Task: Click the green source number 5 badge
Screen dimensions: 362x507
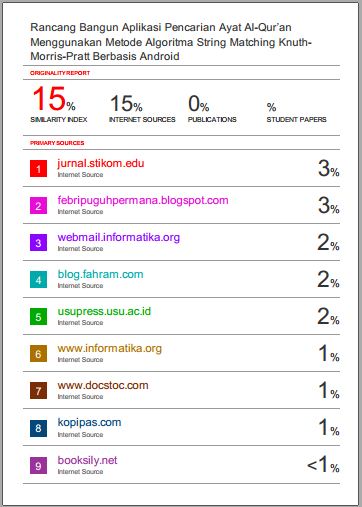Action: click(38, 317)
